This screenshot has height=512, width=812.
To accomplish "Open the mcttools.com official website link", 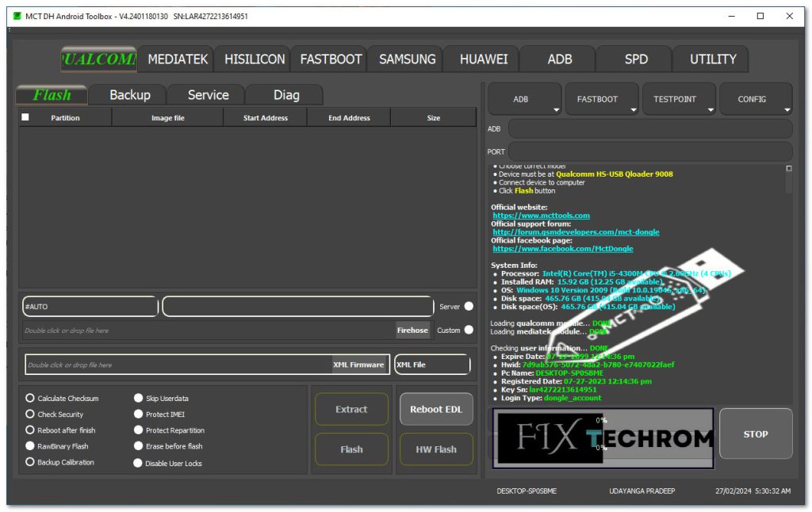I will pos(541,216).
